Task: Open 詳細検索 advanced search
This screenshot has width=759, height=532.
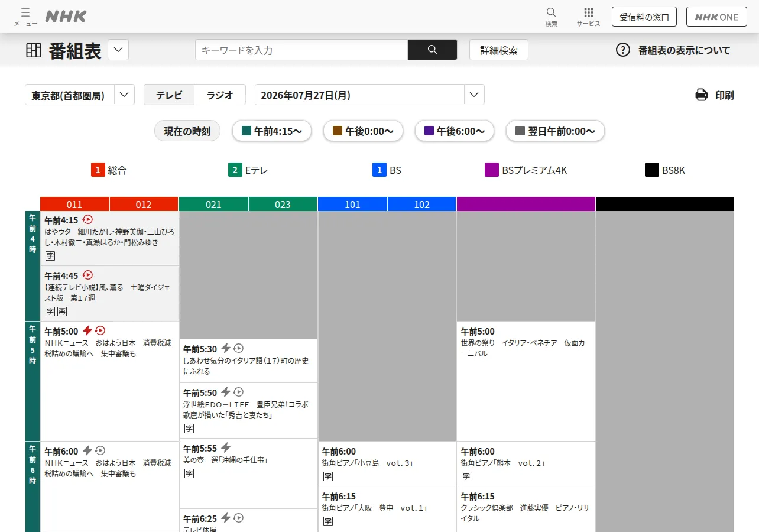Action: [x=499, y=50]
